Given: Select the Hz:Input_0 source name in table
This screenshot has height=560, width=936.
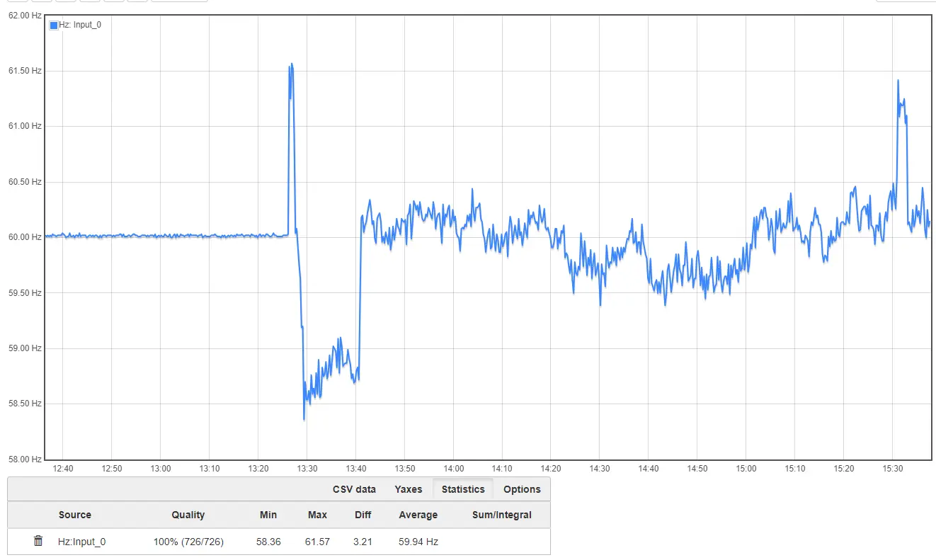Looking at the screenshot, I should coord(82,542).
